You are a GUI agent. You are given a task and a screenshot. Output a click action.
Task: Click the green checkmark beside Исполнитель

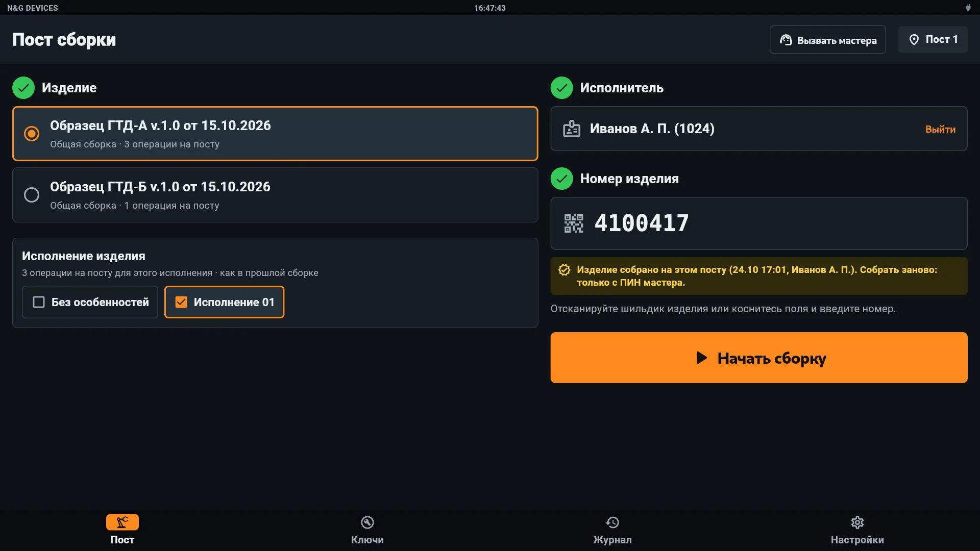561,88
